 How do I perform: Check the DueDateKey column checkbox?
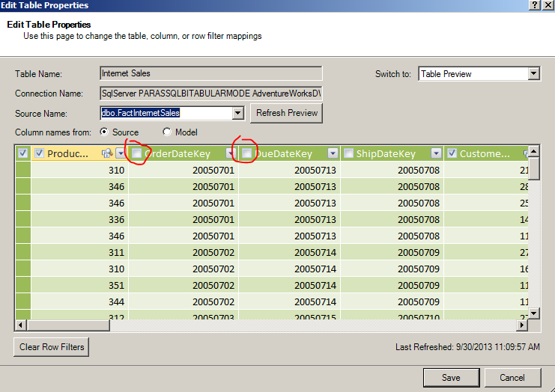tap(246, 153)
